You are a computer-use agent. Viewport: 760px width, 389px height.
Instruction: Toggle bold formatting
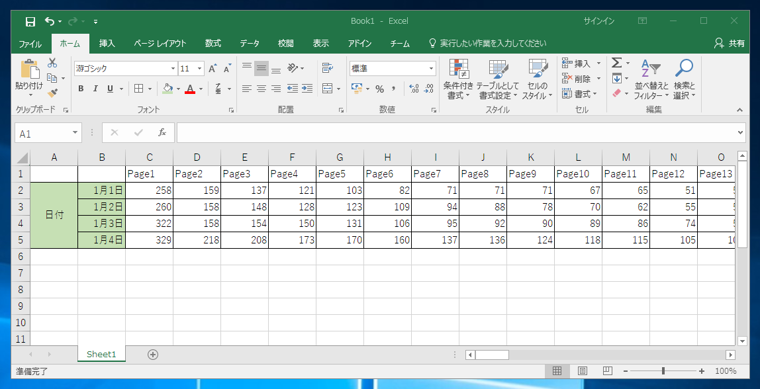(x=81, y=89)
